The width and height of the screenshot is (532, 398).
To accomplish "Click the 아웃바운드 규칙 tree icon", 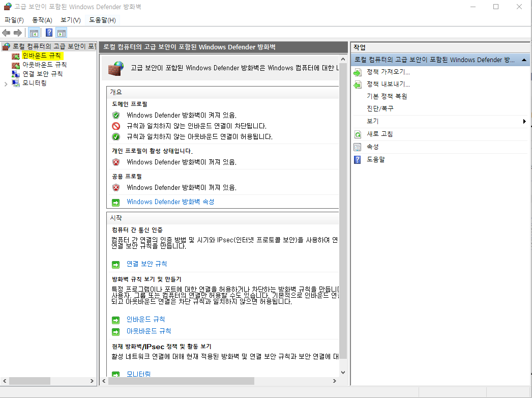I will tap(16, 65).
